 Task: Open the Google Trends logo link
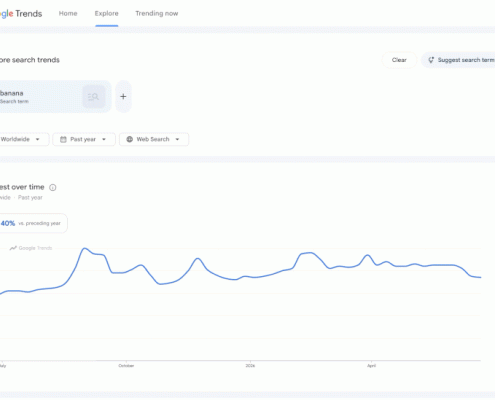(21, 14)
